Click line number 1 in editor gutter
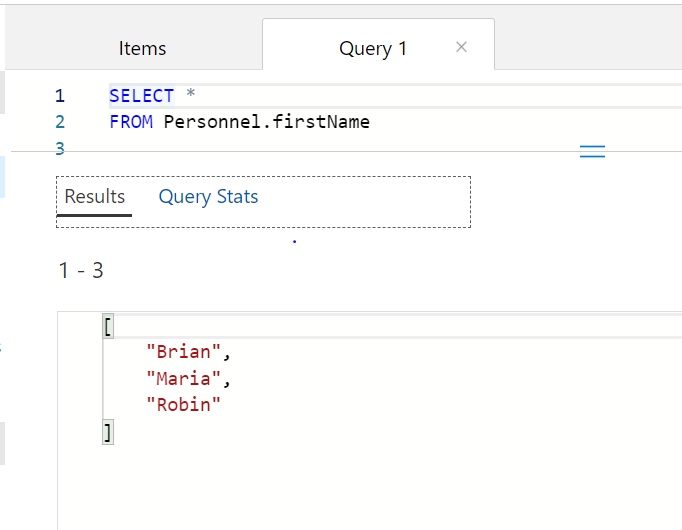The height and width of the screenshot is (530, 682). coord(60,96)
